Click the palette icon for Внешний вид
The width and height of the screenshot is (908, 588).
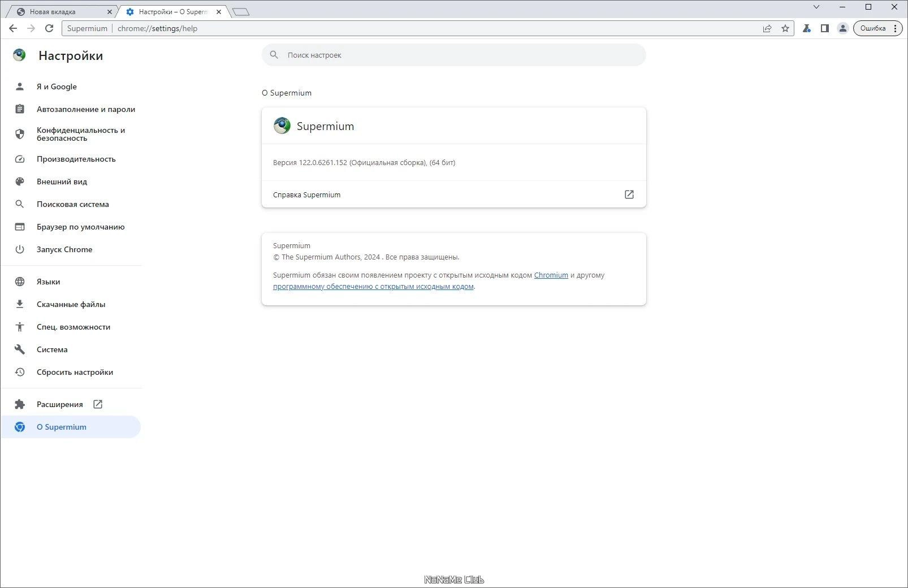[20, 181]
